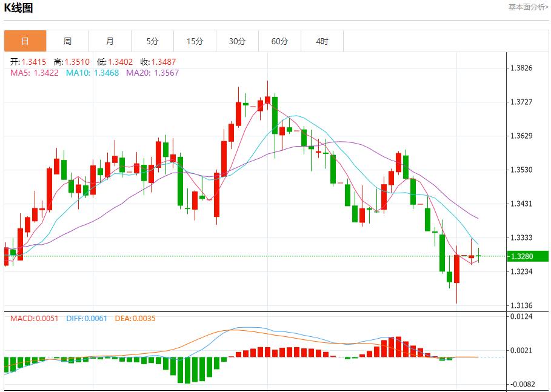This screenshot has width=551, height=392.
Task: Select the 15分 interval
Action: tap(195, 41)
